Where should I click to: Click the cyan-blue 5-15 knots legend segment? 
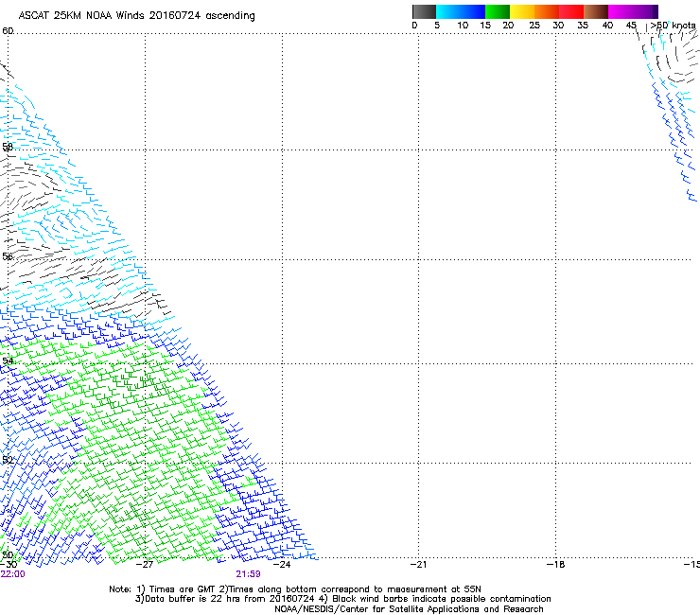(461, 11)
